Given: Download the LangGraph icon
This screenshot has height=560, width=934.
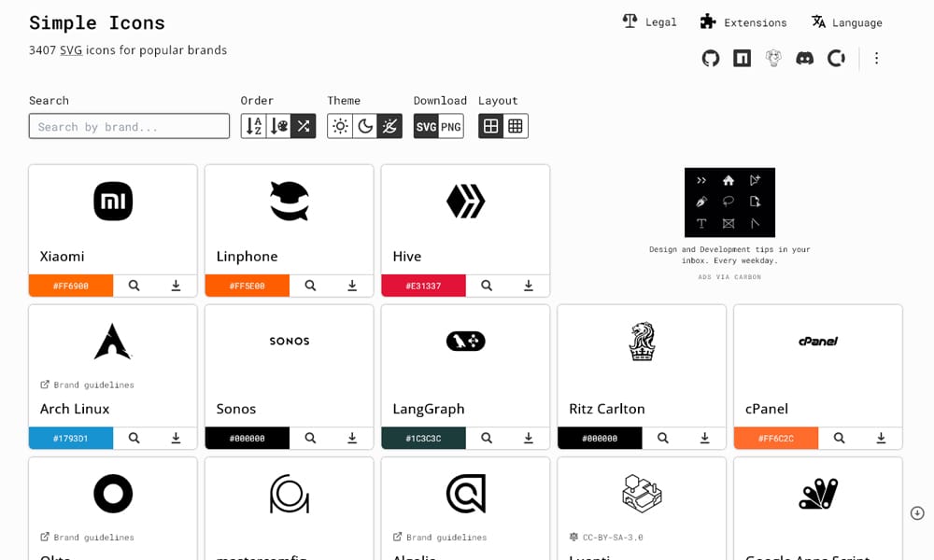Looking at the screenshot, I should click(x=529, y=438).
